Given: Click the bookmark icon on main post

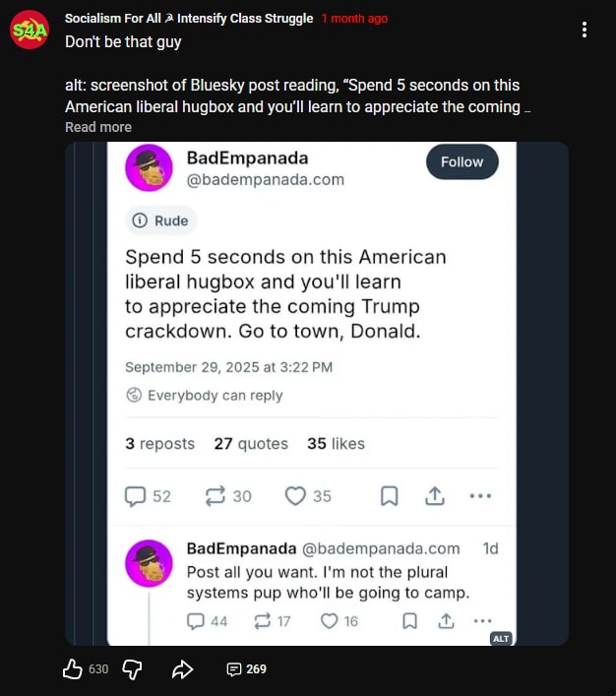Looking at the screenshot, I should [x=389, y=496].
